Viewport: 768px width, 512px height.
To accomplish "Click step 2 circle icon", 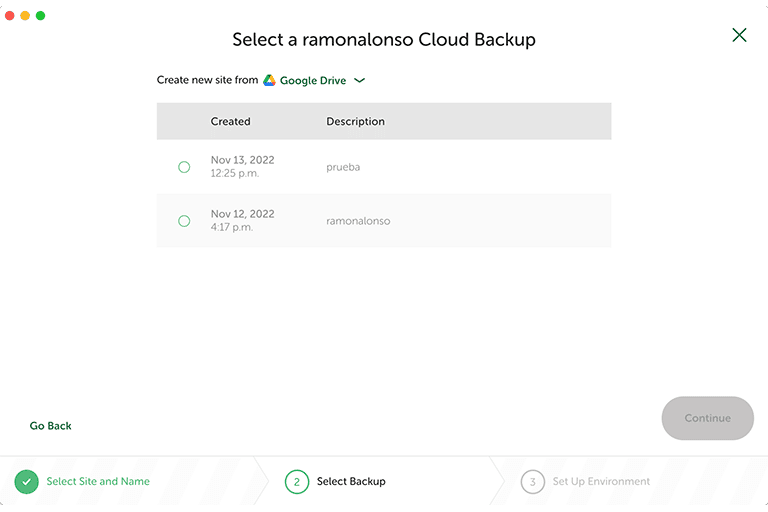I will tap(297, 482).
